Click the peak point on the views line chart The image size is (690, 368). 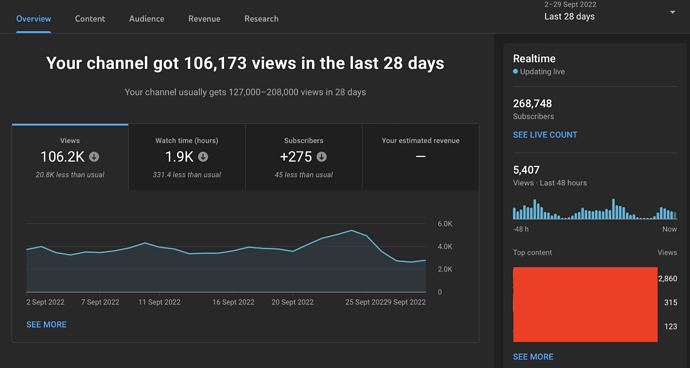[351, 230]
